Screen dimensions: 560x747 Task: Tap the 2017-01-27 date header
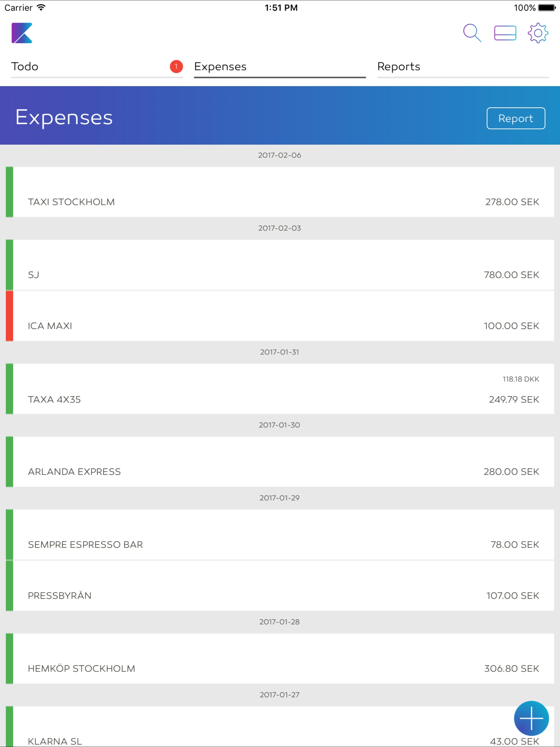280,695
